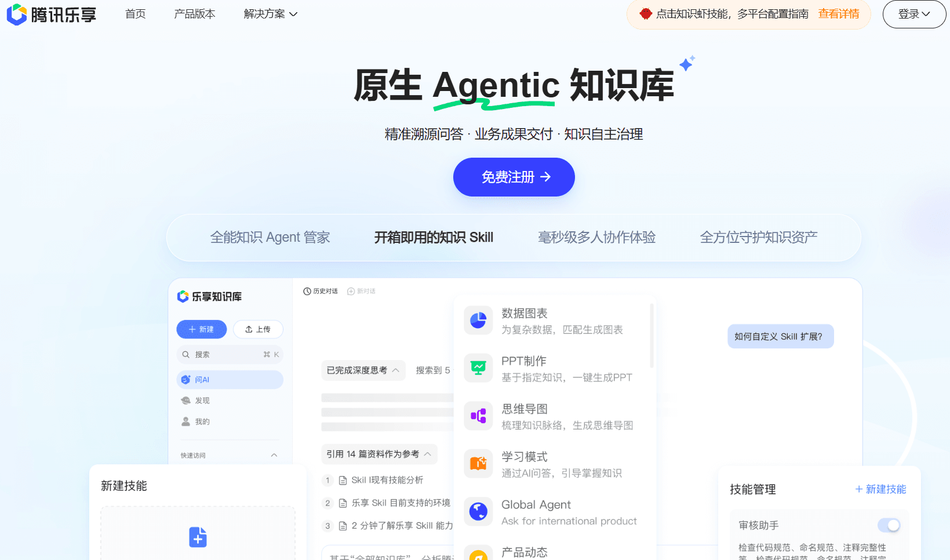Click the add-file icon in 新建技能 card
This screenshot has height=560, width=950.
click(198, 537)
